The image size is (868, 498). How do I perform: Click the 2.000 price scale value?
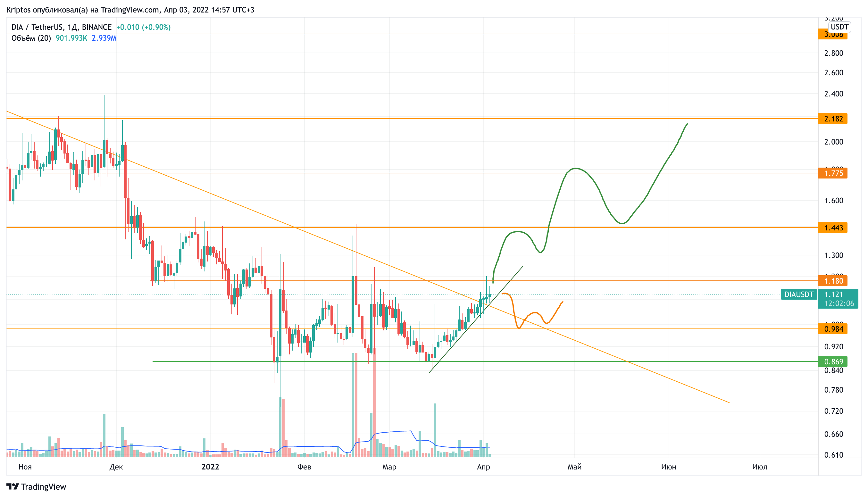point(834,142)
